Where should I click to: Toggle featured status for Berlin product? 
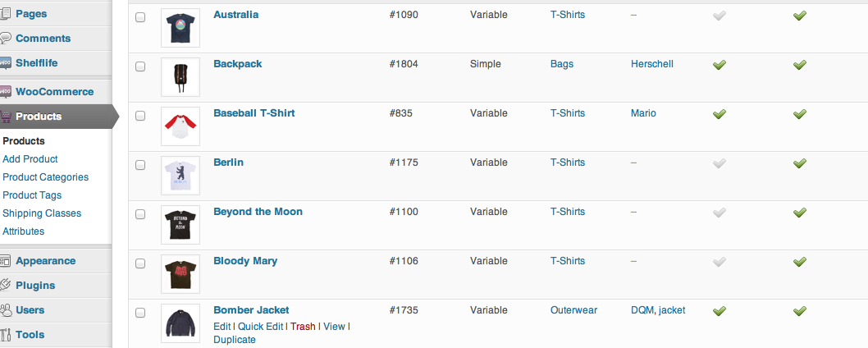[720, 163]
